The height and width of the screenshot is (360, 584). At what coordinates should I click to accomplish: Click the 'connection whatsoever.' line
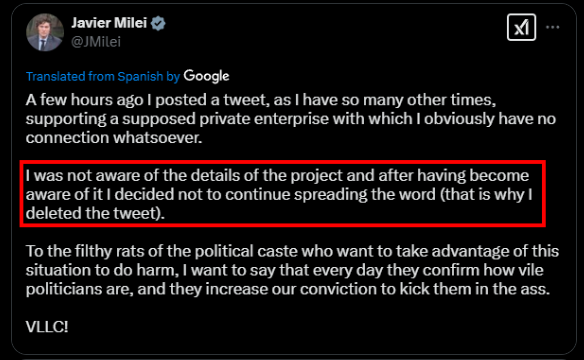click(114, 138)
